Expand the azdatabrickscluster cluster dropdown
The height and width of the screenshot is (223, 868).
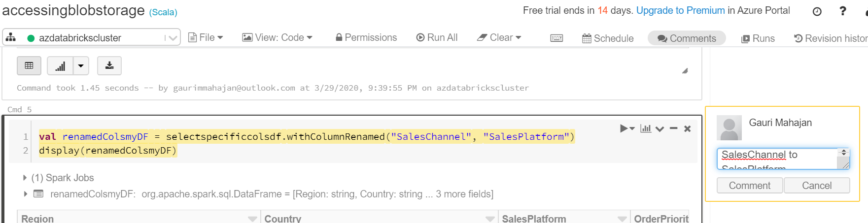click(172, 38)
